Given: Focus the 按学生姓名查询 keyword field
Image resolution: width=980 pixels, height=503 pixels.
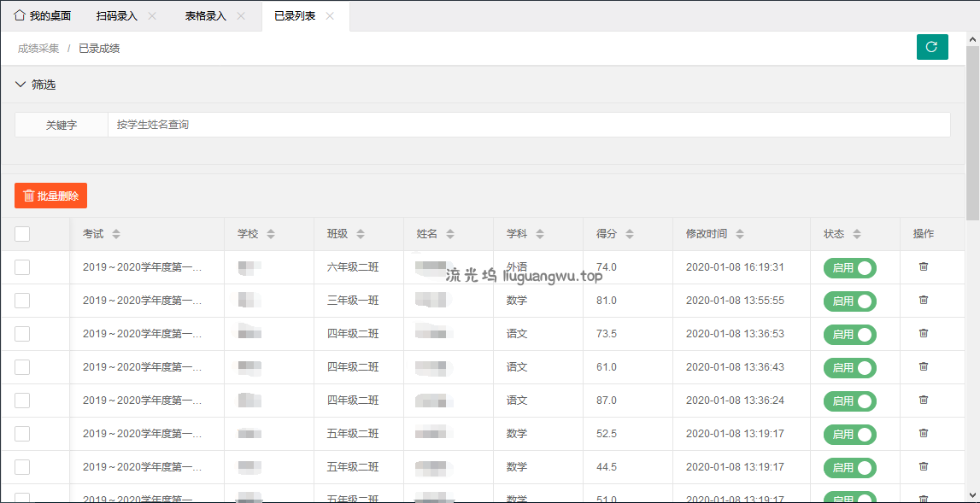Looking at the screenshot, I should tap(528, 125).
